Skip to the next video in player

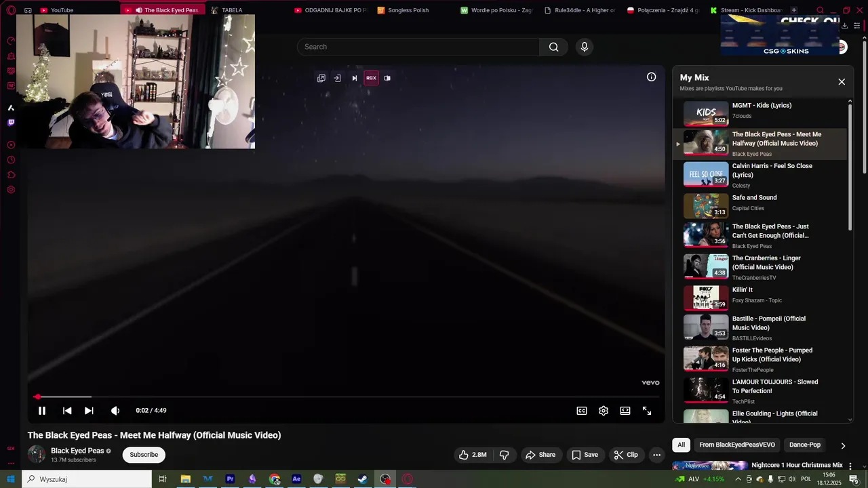point(89,411)
